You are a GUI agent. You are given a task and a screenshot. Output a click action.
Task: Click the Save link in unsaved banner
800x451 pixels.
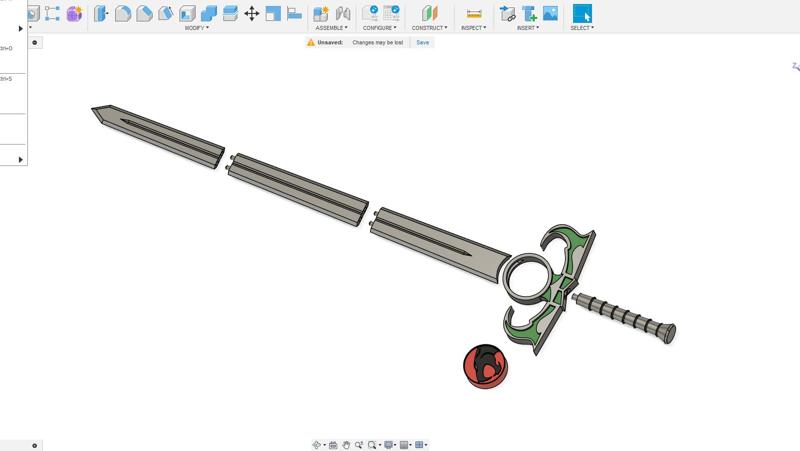point(422,42)
